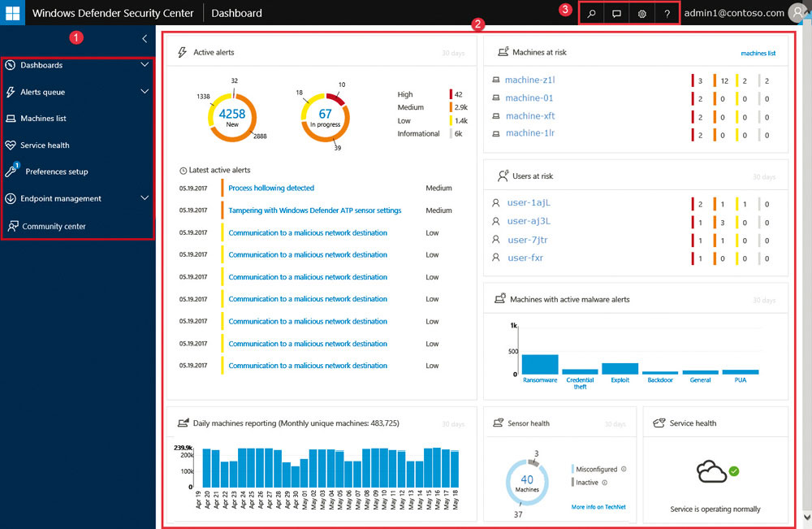Click the Dashboards compass icon
The width and height of the screenshot is (812, 529).
coord(10,65)
